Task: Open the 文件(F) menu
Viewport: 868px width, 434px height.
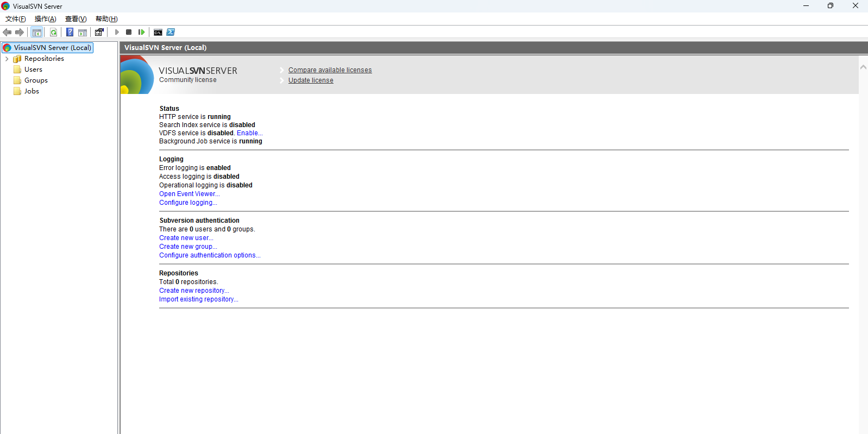Action: pyautogui.click(x=16, y=19)
